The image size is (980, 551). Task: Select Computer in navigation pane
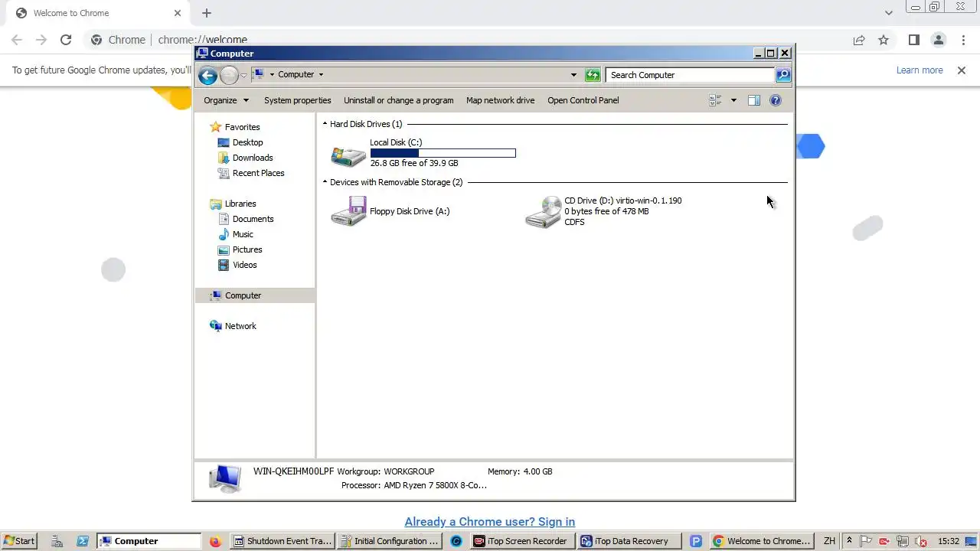click(255, 295)
